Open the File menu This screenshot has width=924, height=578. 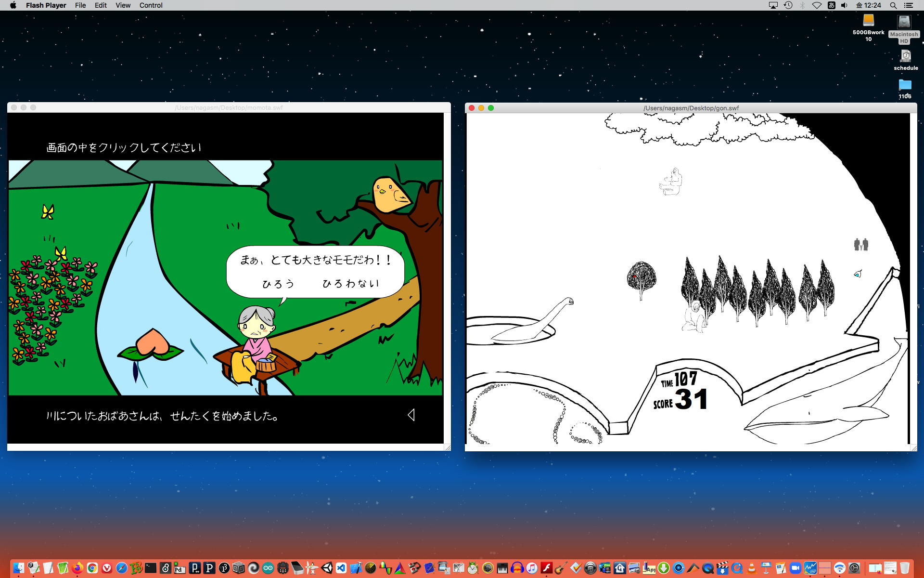[80, 5]
